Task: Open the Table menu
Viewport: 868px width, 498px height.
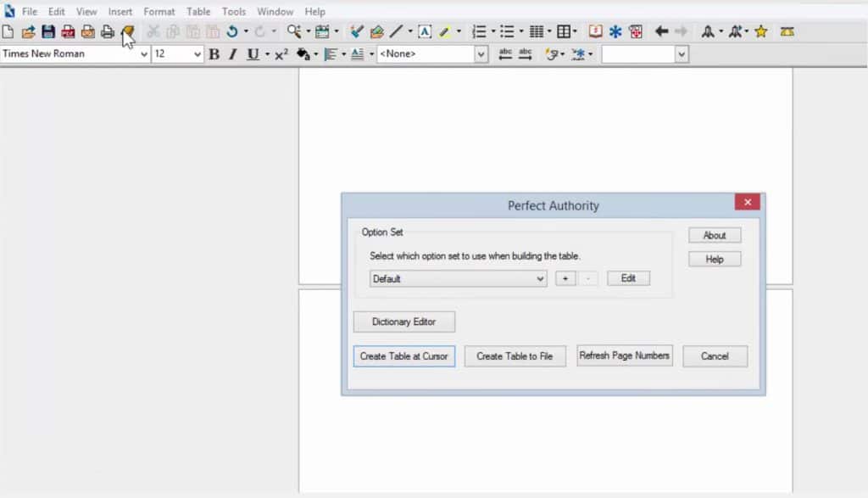Action: click(x=198, y=11)
